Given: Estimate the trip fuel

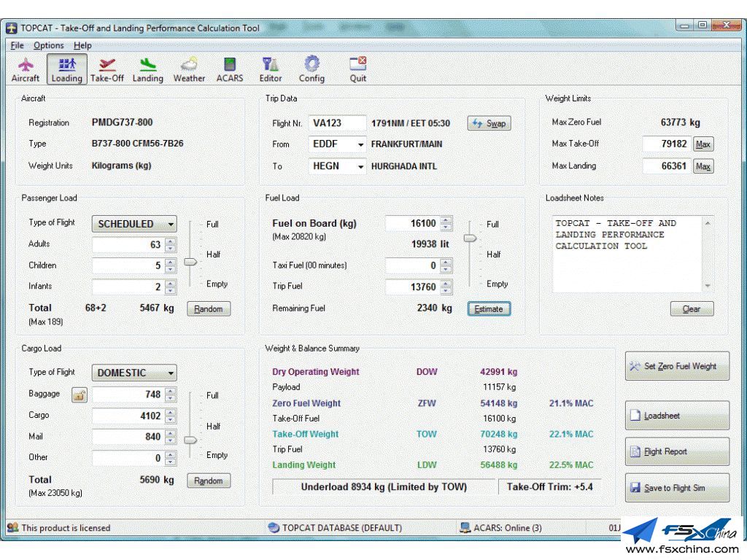Looking at the screenshot, I should coord(489,309).
